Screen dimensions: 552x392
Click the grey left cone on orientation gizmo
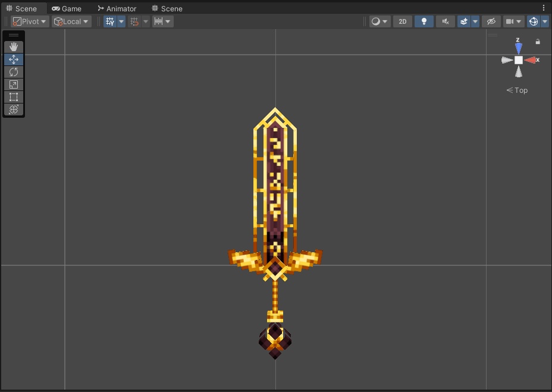point(507,60)
